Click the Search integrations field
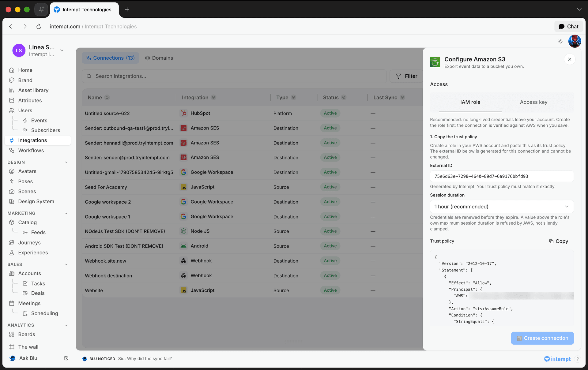The image size is (588, 370). 234,76
